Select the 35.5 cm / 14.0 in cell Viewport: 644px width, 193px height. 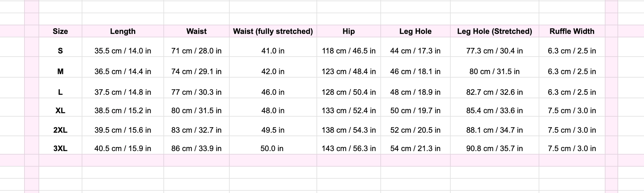point(123,51)
